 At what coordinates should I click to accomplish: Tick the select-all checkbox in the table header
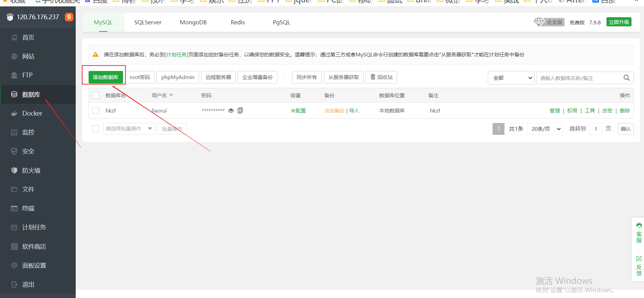[x=96, y=95]
